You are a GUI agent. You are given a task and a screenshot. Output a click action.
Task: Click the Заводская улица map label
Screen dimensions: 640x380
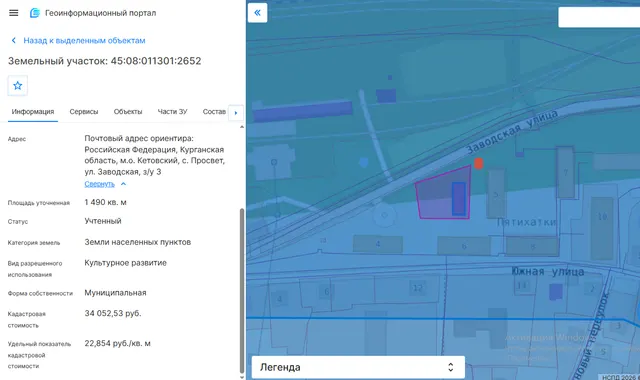click(x=512, y=131)
